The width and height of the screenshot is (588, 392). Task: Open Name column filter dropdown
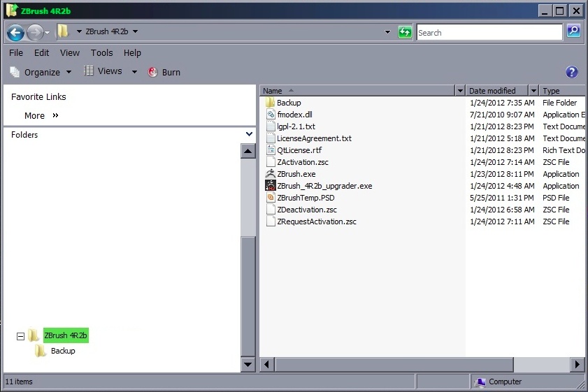(460, 91)
